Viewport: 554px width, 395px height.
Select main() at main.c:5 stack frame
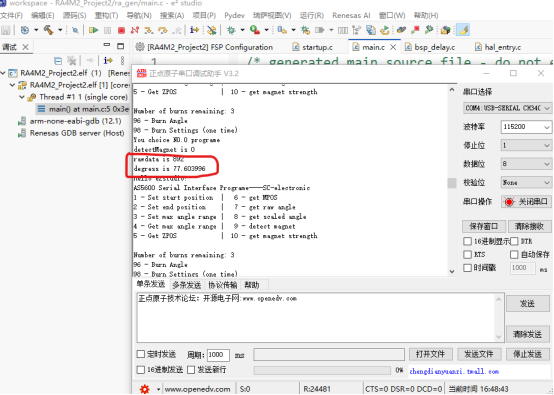[84, 109]
